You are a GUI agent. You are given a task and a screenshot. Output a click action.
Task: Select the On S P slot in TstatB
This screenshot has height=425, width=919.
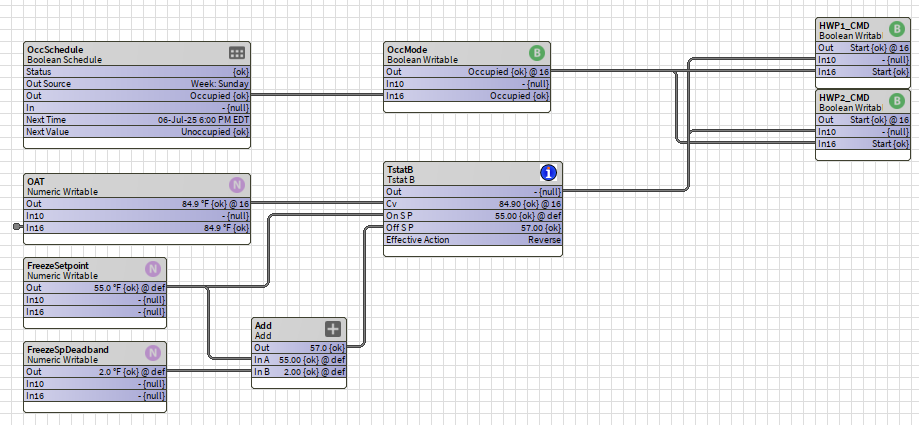[x=472, y=216]
